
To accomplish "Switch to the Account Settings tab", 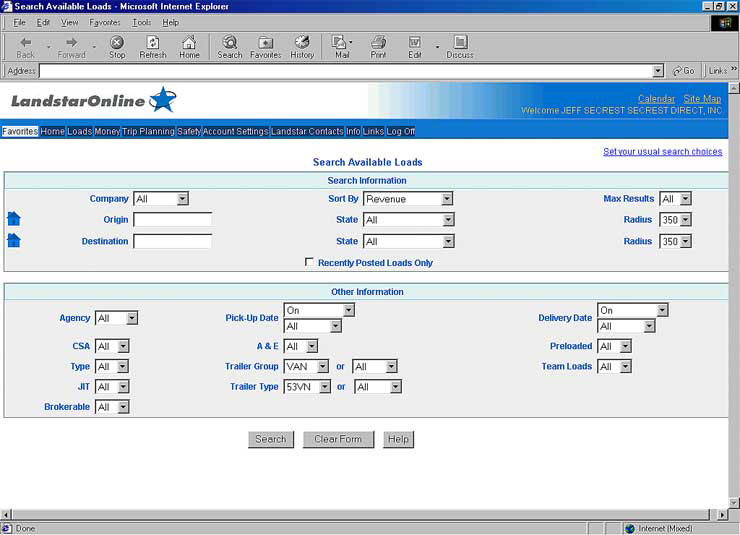I will tap(235, 131).
